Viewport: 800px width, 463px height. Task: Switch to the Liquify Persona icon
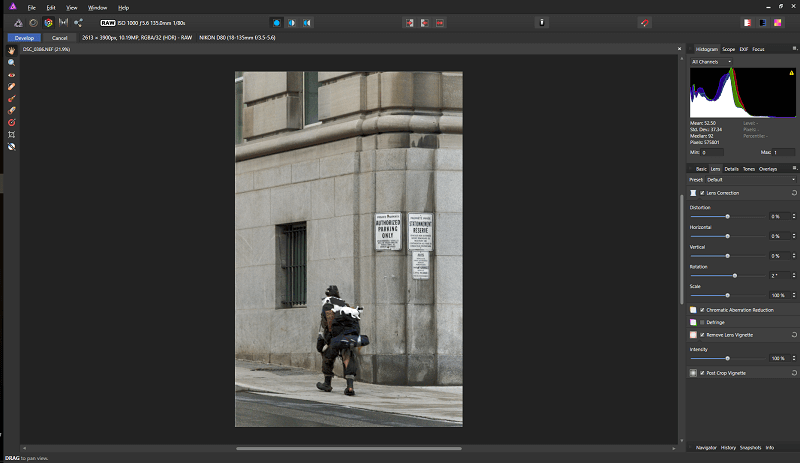(33, 23)
